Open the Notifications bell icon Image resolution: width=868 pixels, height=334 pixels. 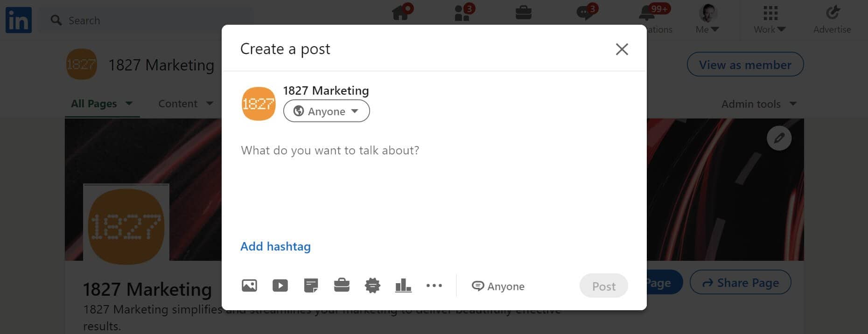647,13
